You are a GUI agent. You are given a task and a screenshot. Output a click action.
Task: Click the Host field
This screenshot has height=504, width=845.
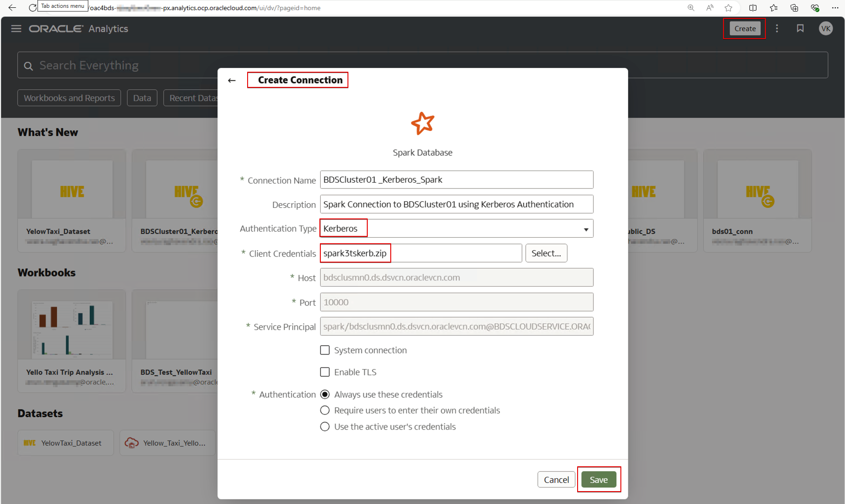[457, 278]
